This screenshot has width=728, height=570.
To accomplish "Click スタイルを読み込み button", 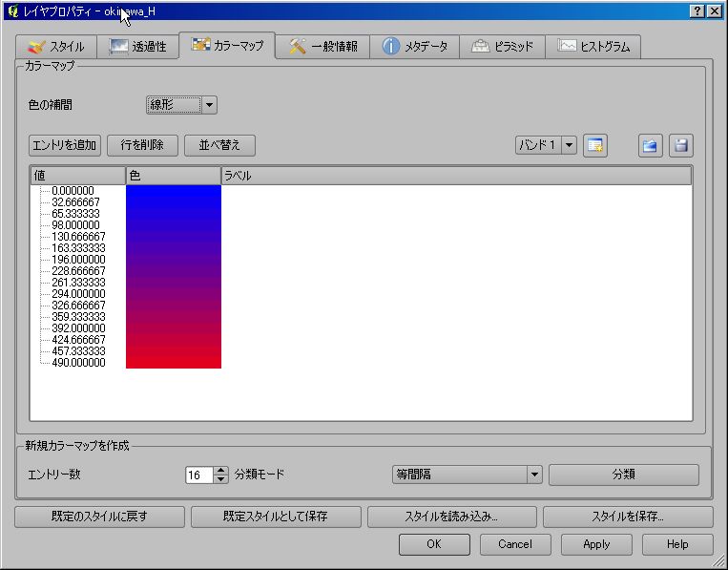I will [451, 517].
